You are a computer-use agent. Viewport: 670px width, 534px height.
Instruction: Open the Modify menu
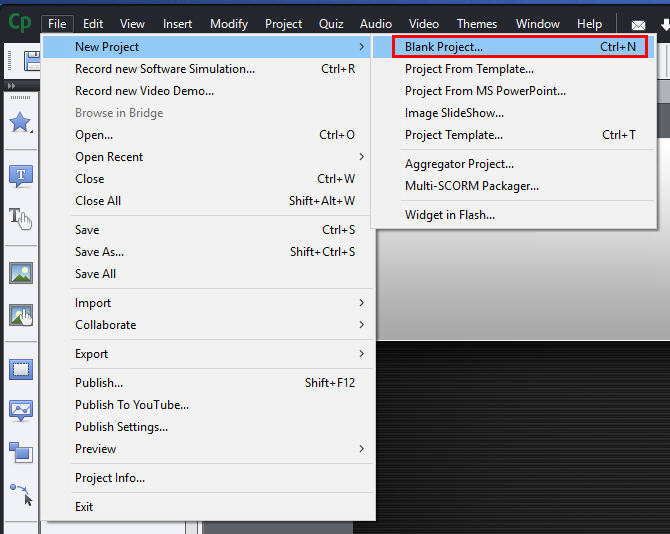pos(229,24)
